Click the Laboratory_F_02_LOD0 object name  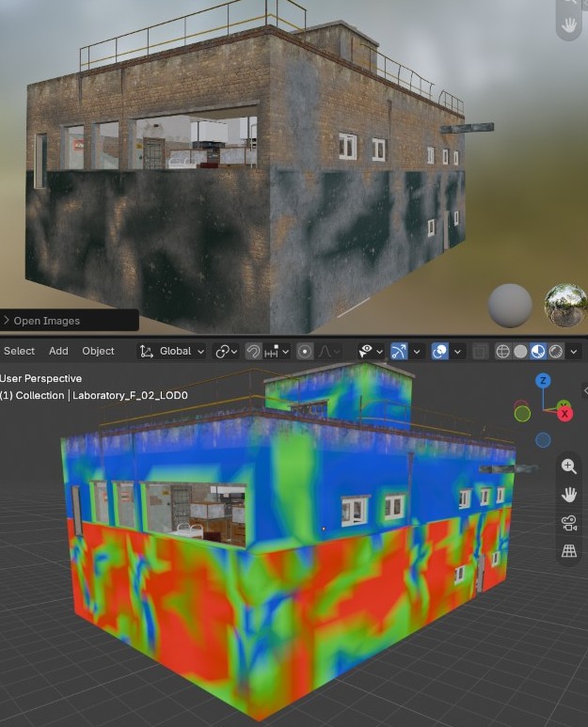pos(130,396)
